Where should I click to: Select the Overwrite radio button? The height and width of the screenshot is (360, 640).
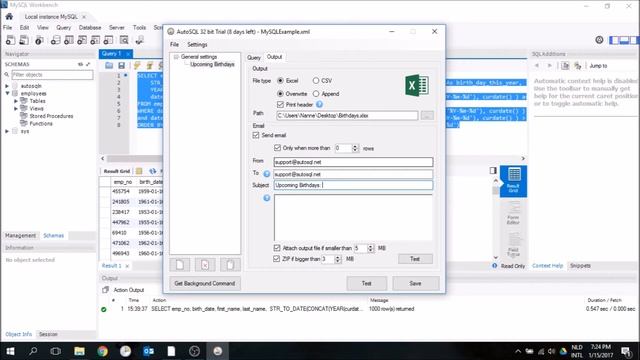280,94
